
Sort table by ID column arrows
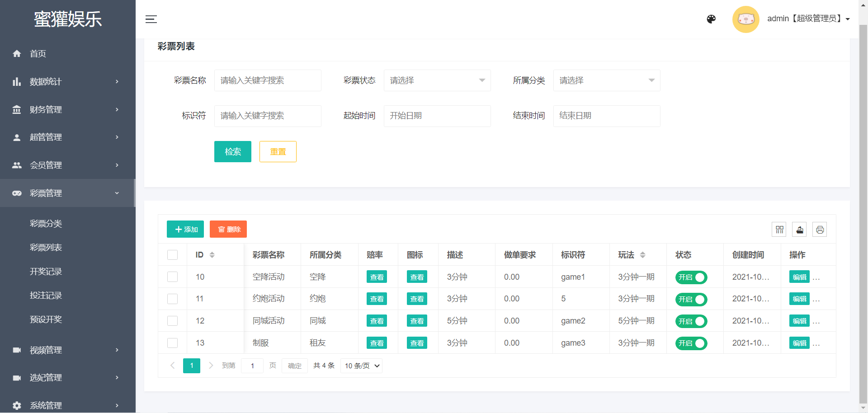212,255
